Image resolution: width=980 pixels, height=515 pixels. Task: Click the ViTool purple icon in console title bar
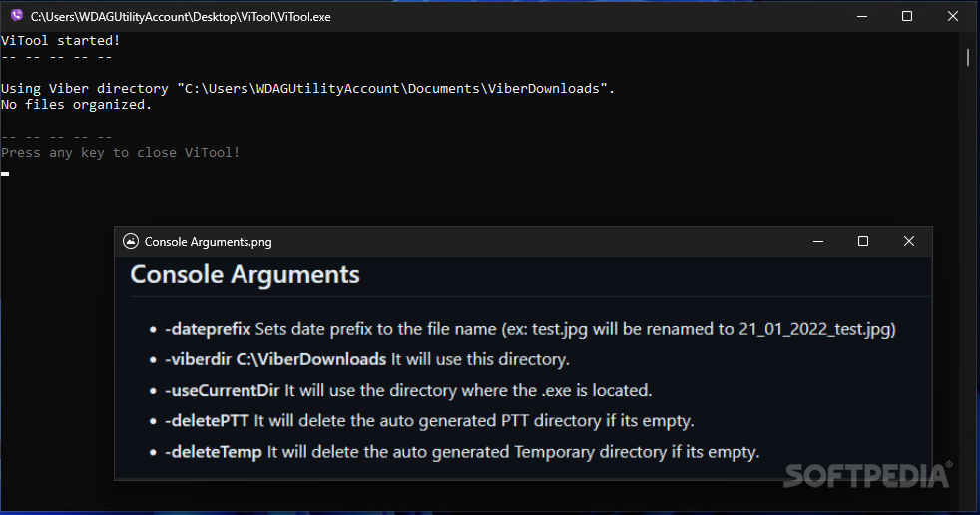coord(17,16)
